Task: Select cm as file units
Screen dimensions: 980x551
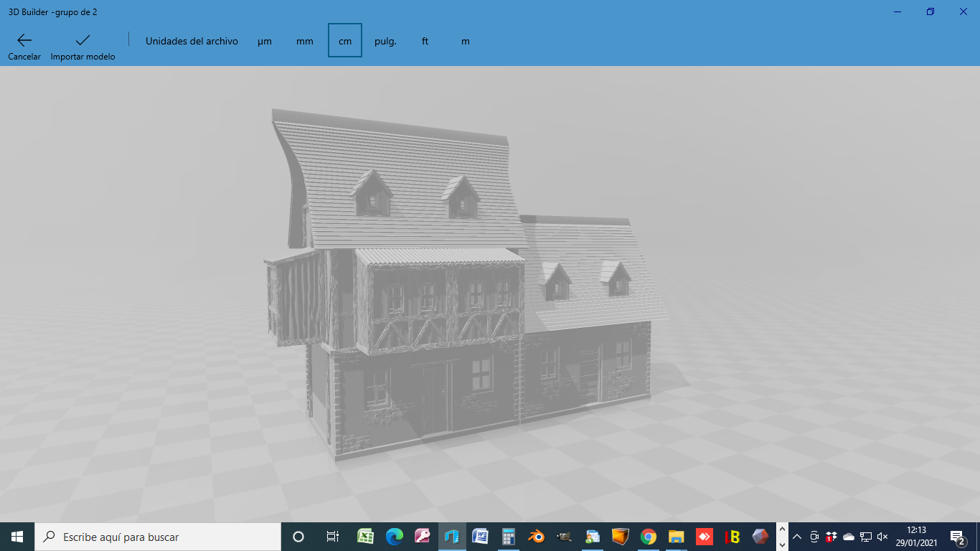Action: (x=345, y=41)
